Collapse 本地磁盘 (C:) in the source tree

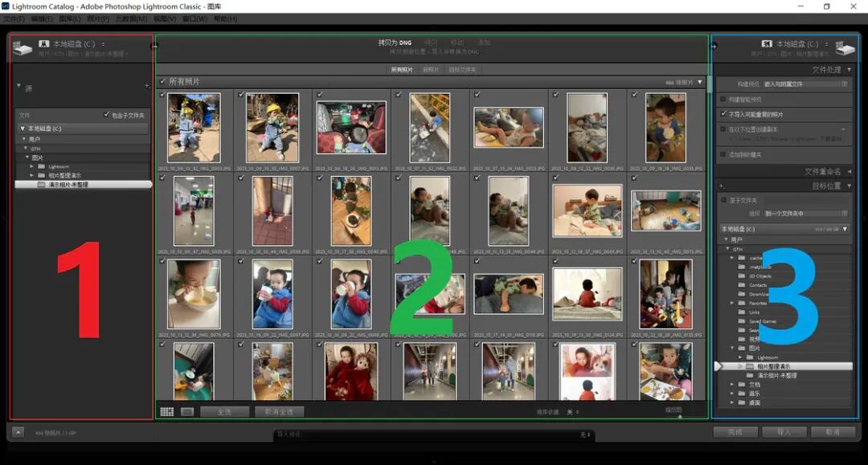23,128
